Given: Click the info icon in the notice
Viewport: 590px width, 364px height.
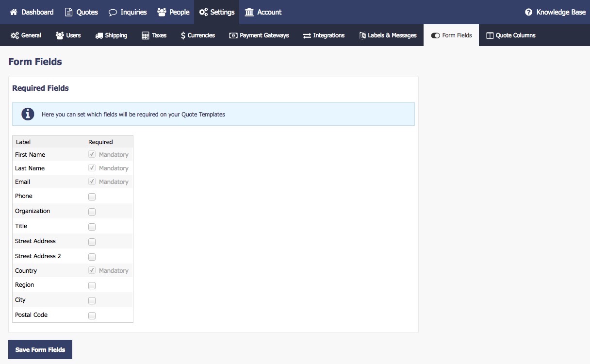Looking at the screenshot, I should pos(28,114).
